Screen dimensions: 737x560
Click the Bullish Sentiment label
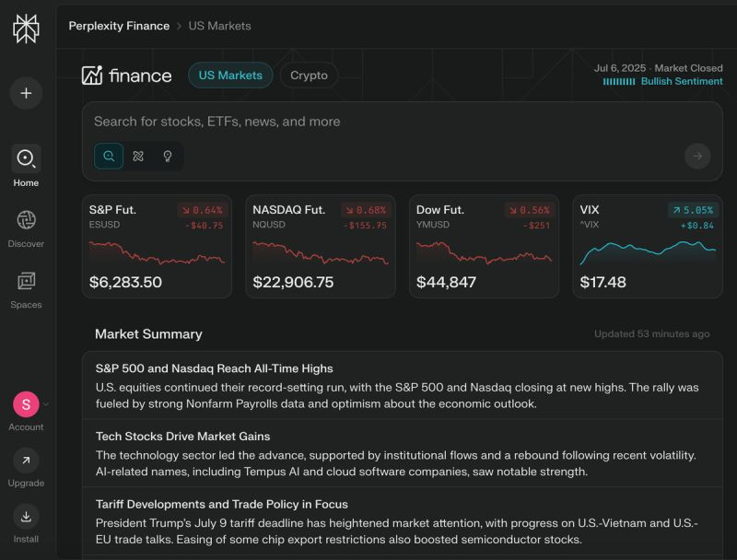click(x=682, y=81)
